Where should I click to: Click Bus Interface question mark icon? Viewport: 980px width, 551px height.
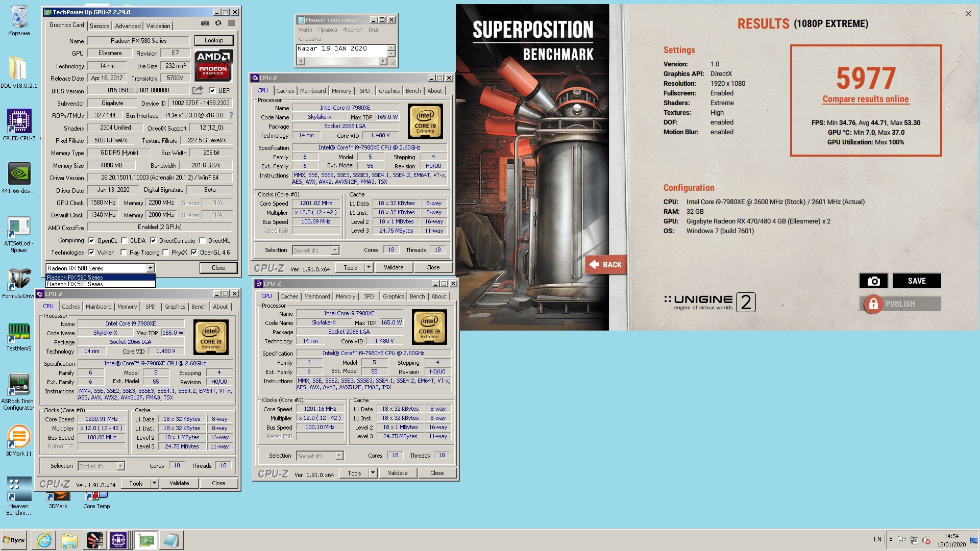point(231,115)
